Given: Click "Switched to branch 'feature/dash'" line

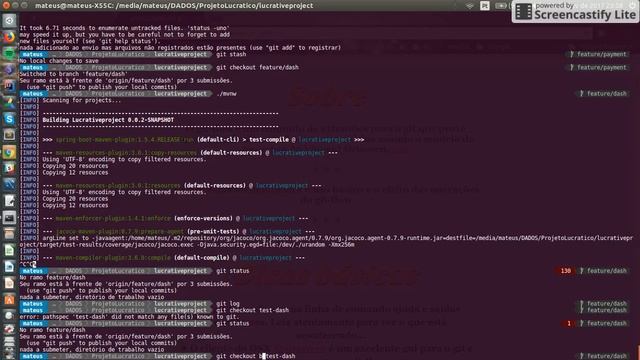Looking at the screenshot, I should tap(73, 74).
